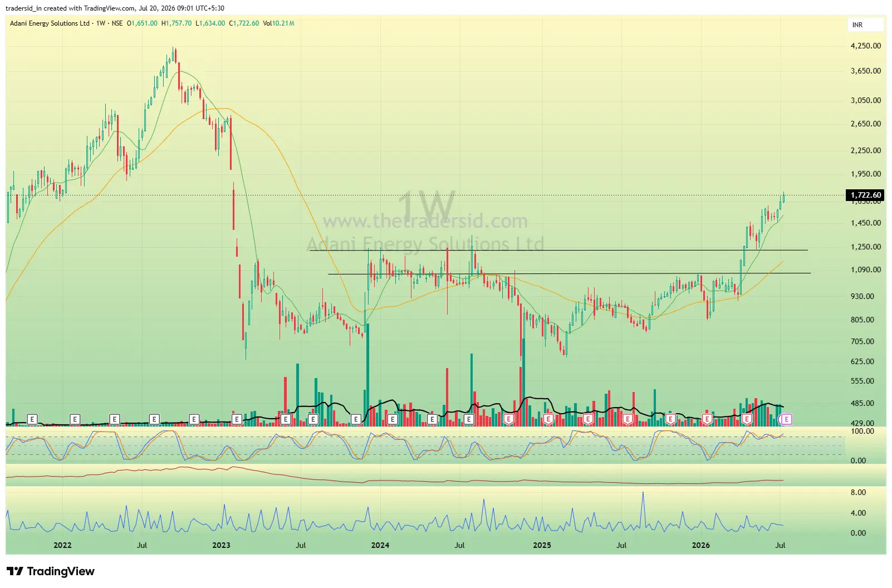This screenshot has width=892, height=588.
Task: Click the 625.00 price axis label
Action: (x=862, y=361)
